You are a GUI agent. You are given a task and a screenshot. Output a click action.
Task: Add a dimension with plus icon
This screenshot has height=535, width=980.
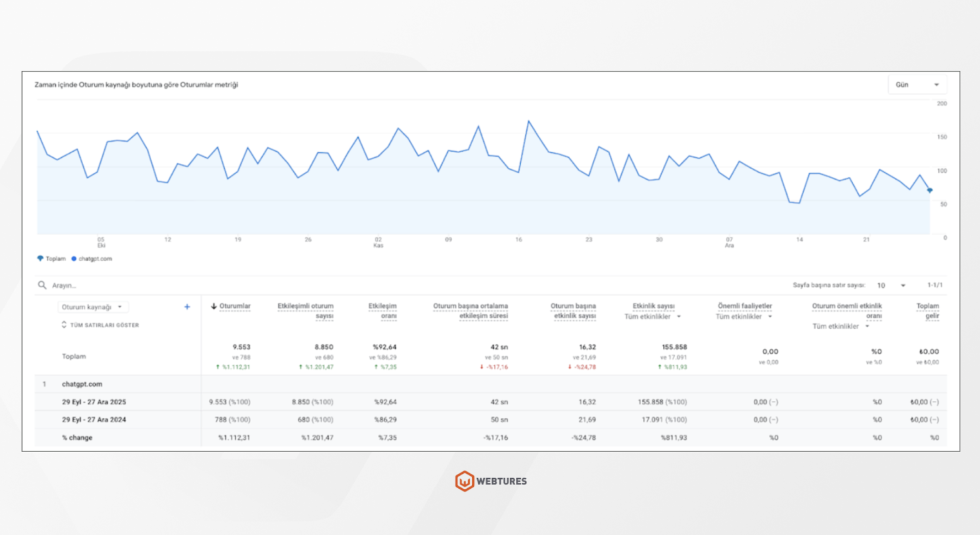(187, 307)
